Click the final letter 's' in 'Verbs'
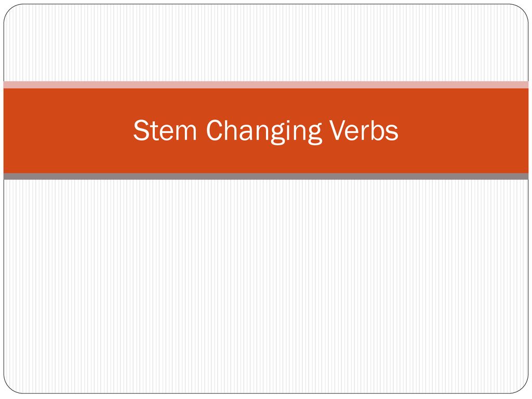Image resolution: width=532 pixels, height=399 pixels. (x=392, y=133)
